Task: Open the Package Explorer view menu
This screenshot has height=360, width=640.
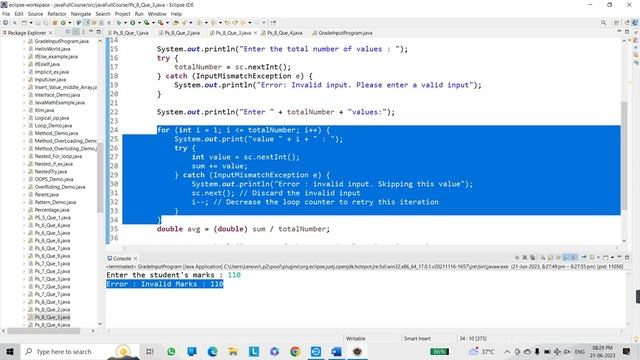Action: tap(83, 32)
